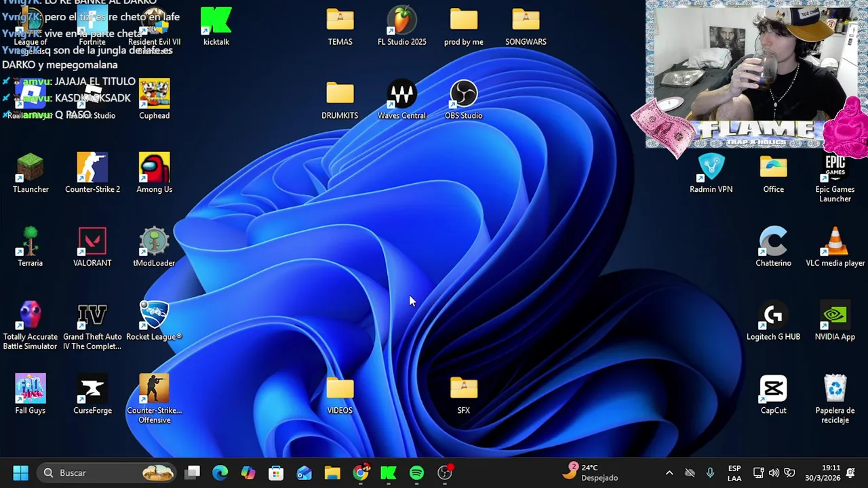
Task: Open File Explorer from taskbar
Action: (332, 473)
